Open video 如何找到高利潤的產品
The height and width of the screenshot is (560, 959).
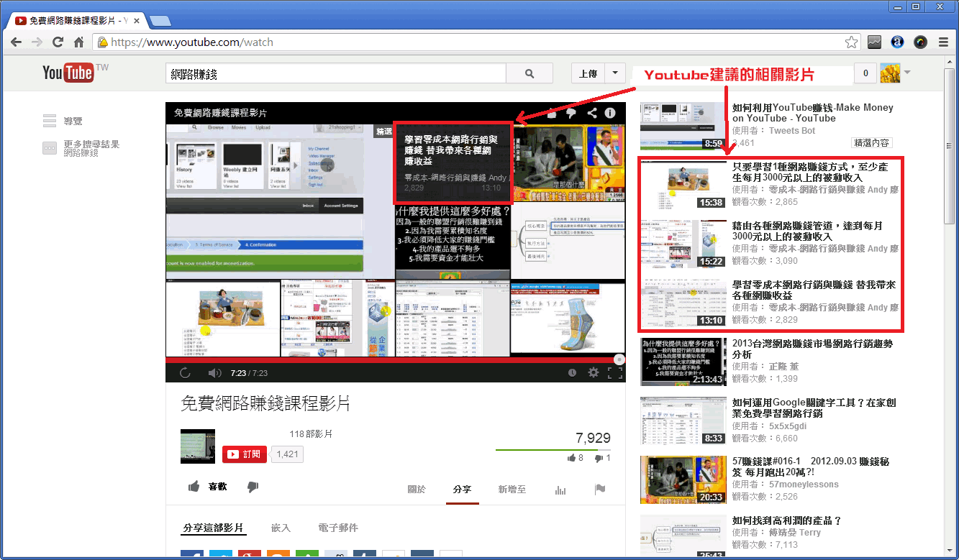coord(786,520)
